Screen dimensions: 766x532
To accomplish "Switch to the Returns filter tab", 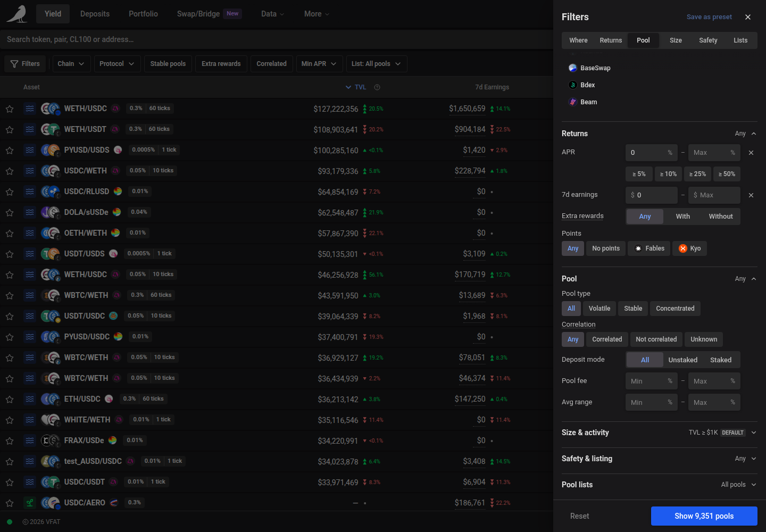I will click(611, 40).
